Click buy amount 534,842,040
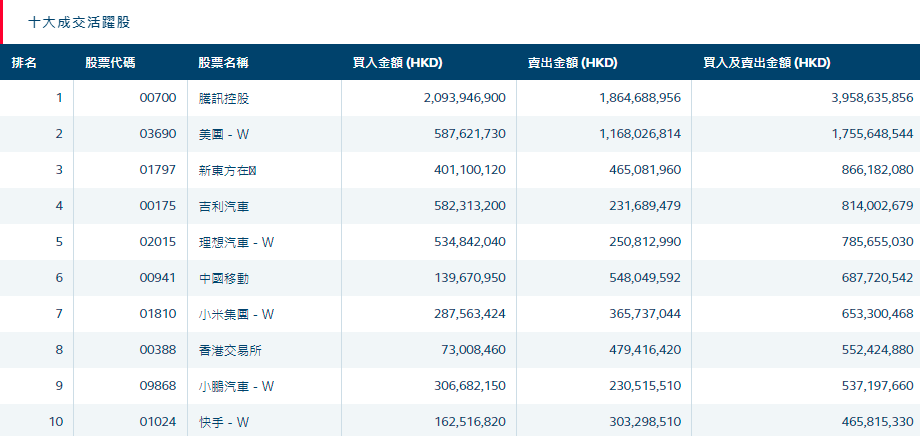Image resolution: width=920 pixels, height=436 pixels. [x=468, y=242]
